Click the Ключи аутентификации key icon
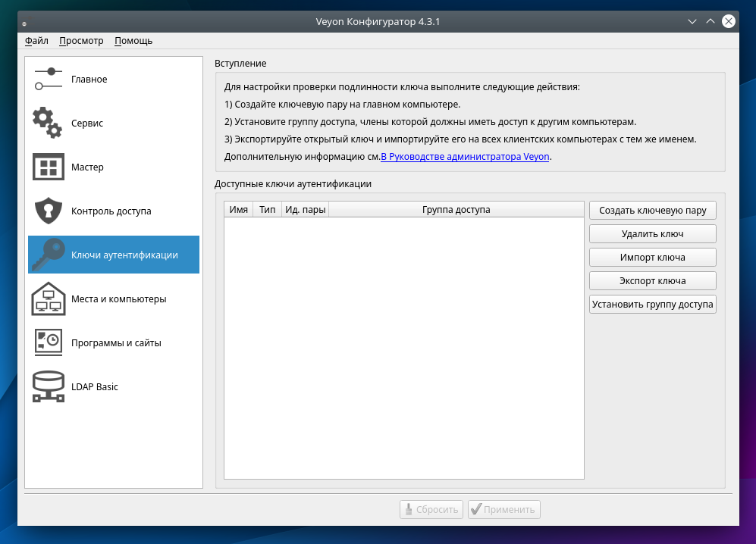Image resolution: width=756 pixels, height=544 pixels. point(49,255)
